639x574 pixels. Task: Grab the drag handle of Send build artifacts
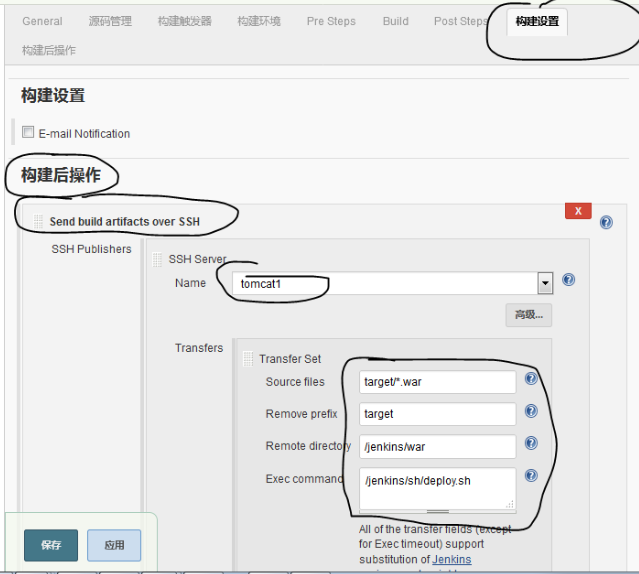point(38,222)
